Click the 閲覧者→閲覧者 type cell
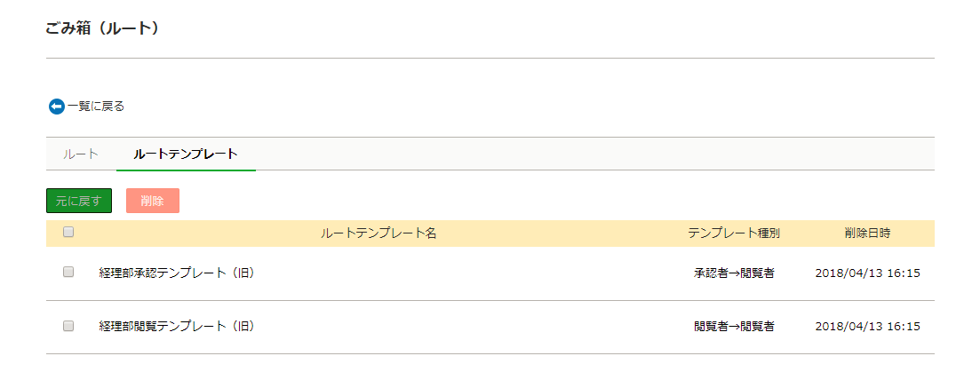 [734, 327]
